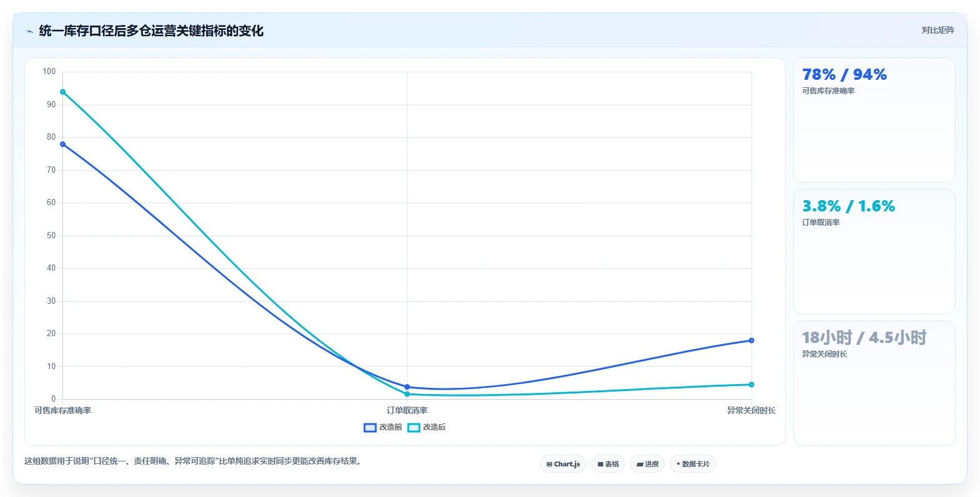Click the 50 y-axis tick label
Image resolution: width=980 pixels, height=497 pixels.
[x=51, y=236]
